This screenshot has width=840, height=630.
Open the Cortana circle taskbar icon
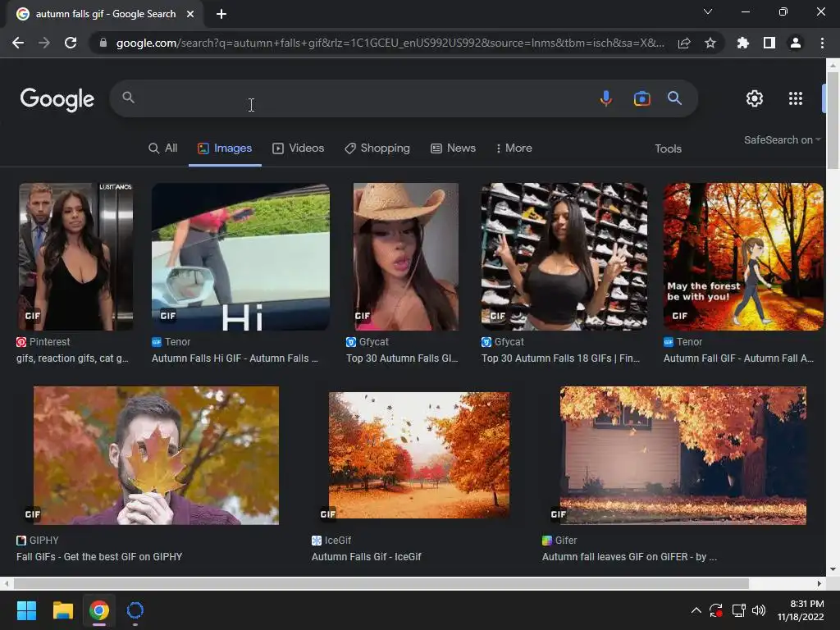pyautogui.click(x=135, y=610)
